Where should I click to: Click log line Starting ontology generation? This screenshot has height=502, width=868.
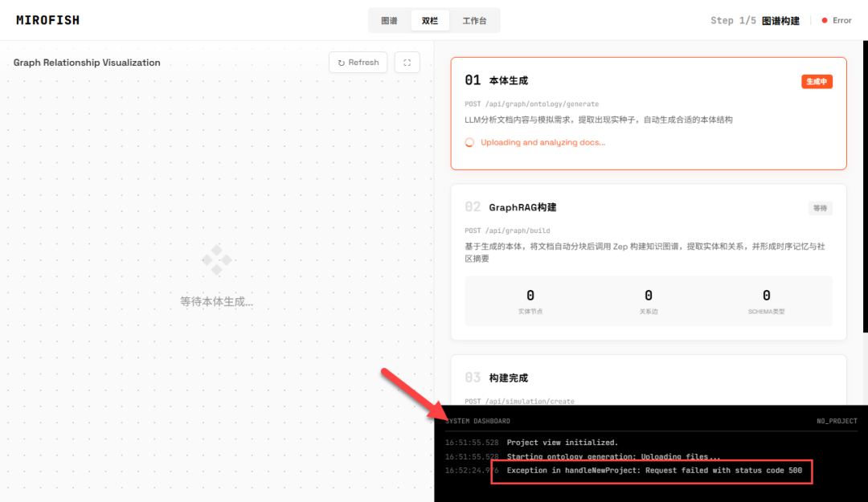pos(614,456)
